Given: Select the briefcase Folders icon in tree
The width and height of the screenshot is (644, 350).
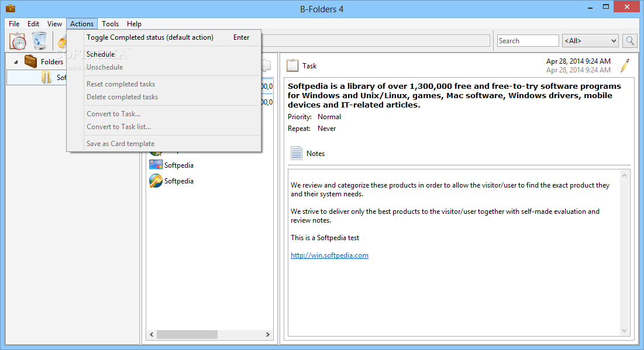Looking at the screenshot, I should tap(31, 61).
